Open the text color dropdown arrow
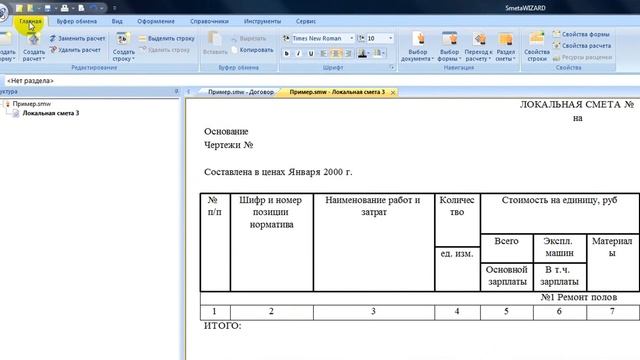Viewport: 640px width, 360px height. [369, 53]
